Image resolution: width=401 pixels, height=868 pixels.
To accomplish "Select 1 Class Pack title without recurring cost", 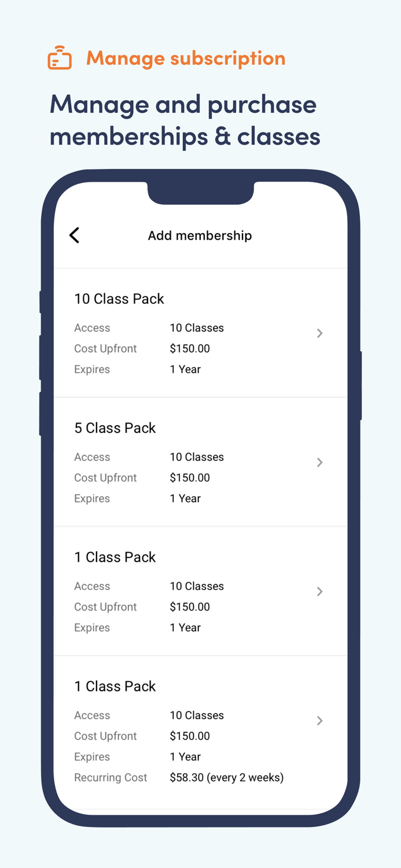I will 115,557.
